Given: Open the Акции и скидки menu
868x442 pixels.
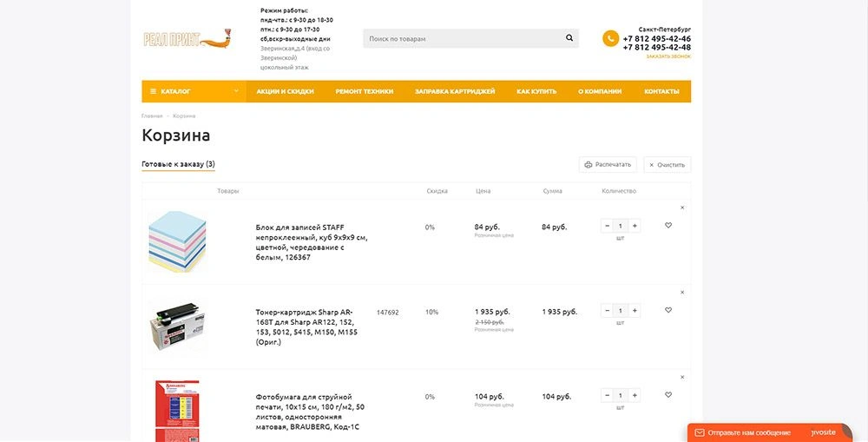Looking at the screenshot, I should (285, 91).
